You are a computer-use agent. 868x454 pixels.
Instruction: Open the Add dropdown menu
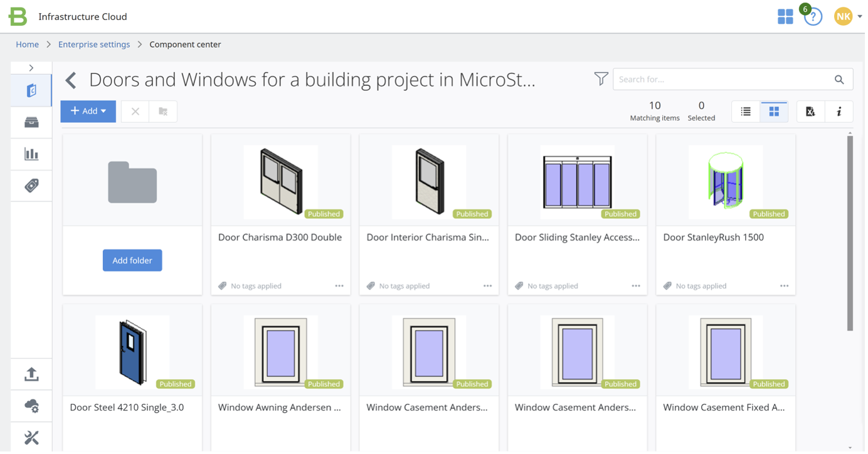[x=88, y=111]
